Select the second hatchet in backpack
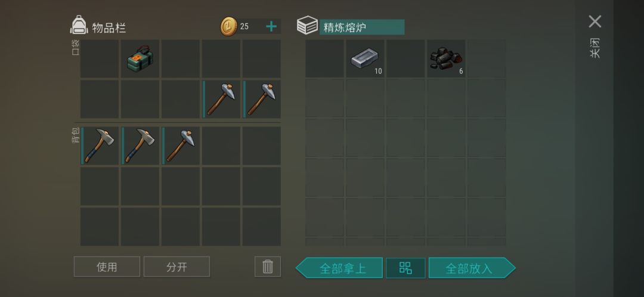 click(140, 146)
